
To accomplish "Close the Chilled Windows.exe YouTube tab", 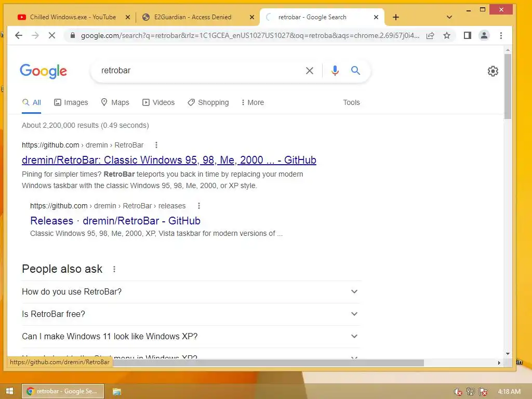I will point(128,17).
